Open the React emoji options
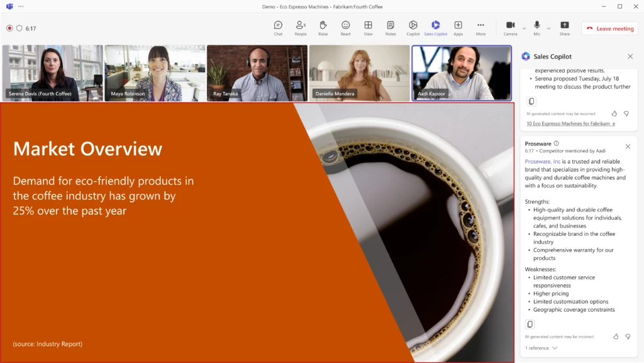The height and width of the screenshot is (363, 644). [x=345, y=27]
